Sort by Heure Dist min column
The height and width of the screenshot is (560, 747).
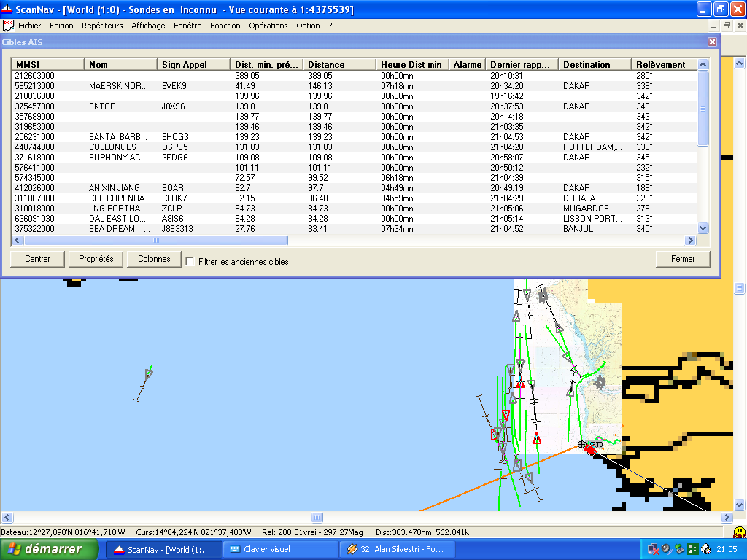coord(412,64)
